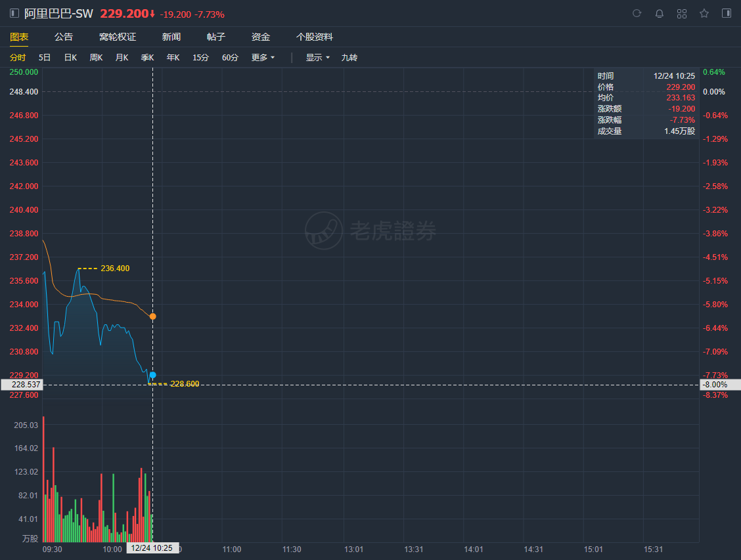The height and width of the screenshot is (560, 741).
Task: Switch chart to 日K period
Action: 70,58
